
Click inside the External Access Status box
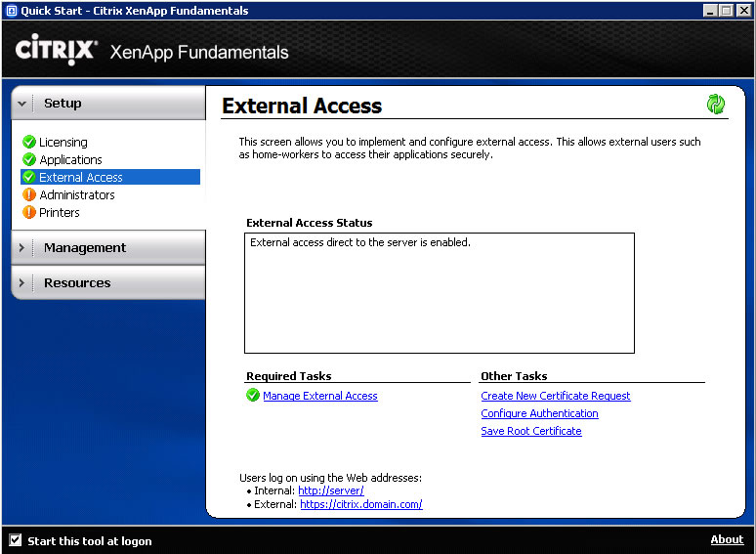[x=440, y=293]
